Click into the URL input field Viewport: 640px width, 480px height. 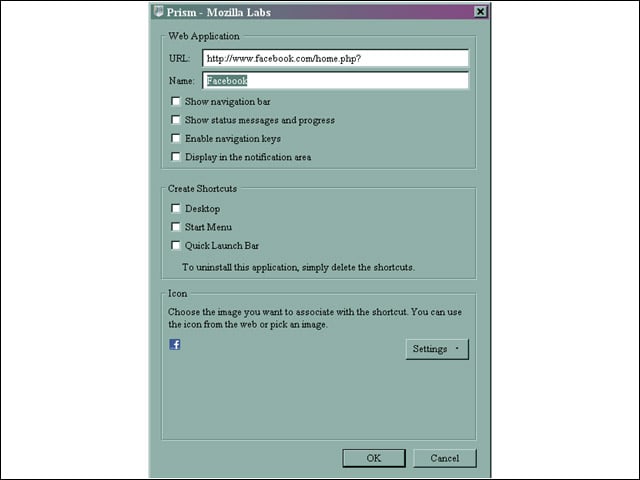[336, 58]
